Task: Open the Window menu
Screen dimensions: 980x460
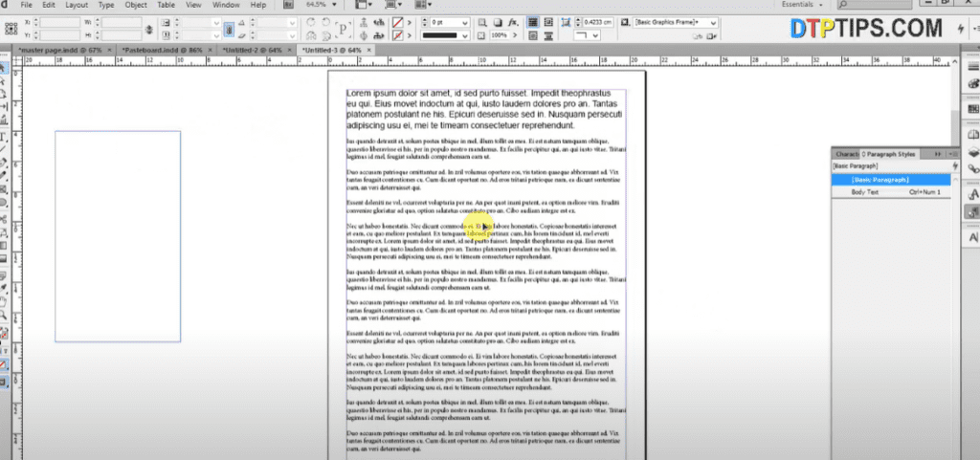Action: [x=226, y=5]
